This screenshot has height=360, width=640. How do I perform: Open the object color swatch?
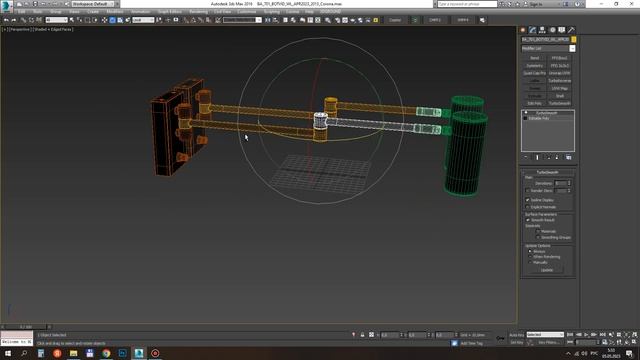click(x=573, y=40)
